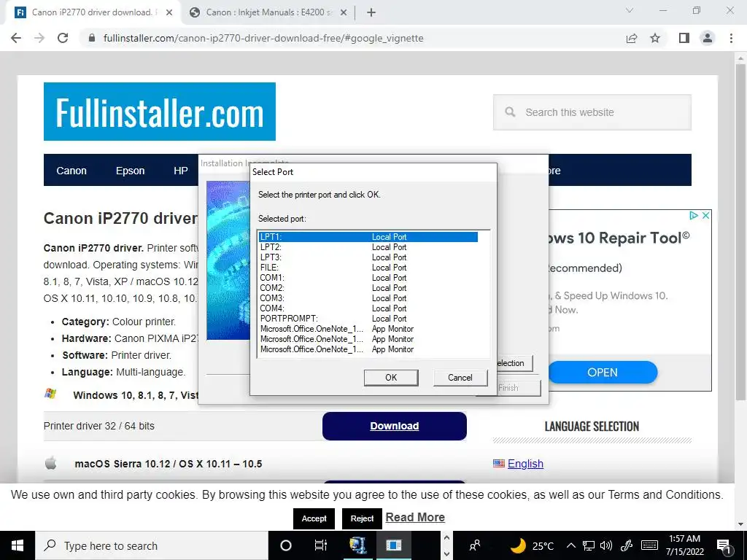Open the Windows Start menu
This screenshot has height=560, width=747.
pyautogui.click(x=18, y=545)
